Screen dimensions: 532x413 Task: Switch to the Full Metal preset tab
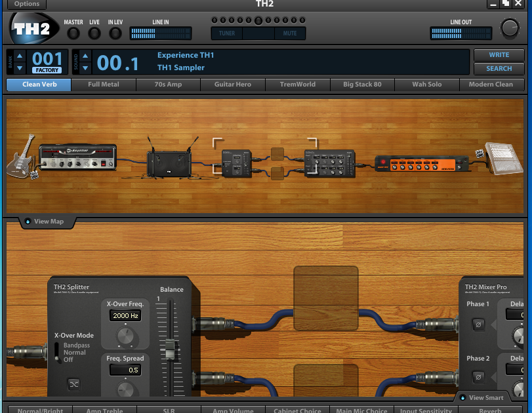pos(104,85)
